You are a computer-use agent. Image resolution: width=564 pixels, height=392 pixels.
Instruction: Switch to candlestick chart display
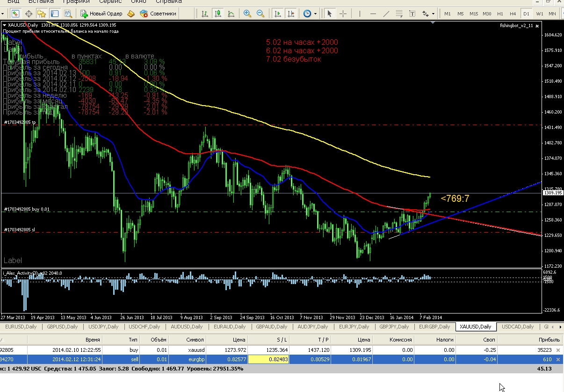(x=217, y=14)
